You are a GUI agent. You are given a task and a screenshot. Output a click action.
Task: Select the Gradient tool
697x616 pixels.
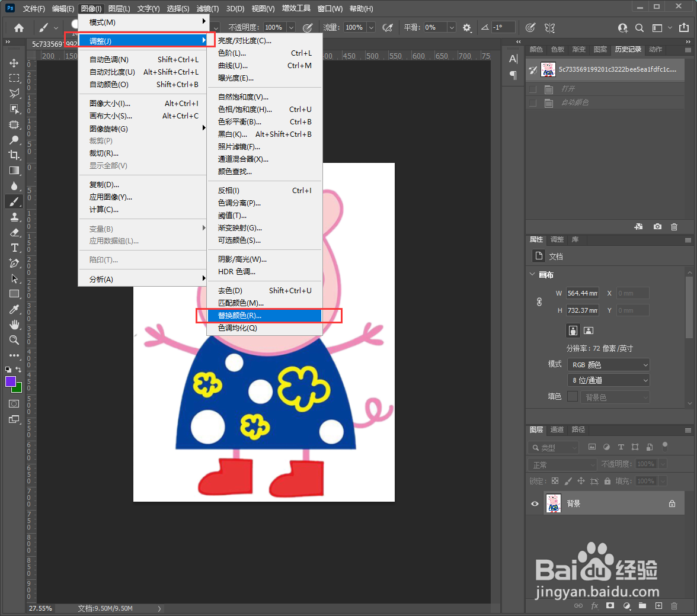[x=14, y=171]
